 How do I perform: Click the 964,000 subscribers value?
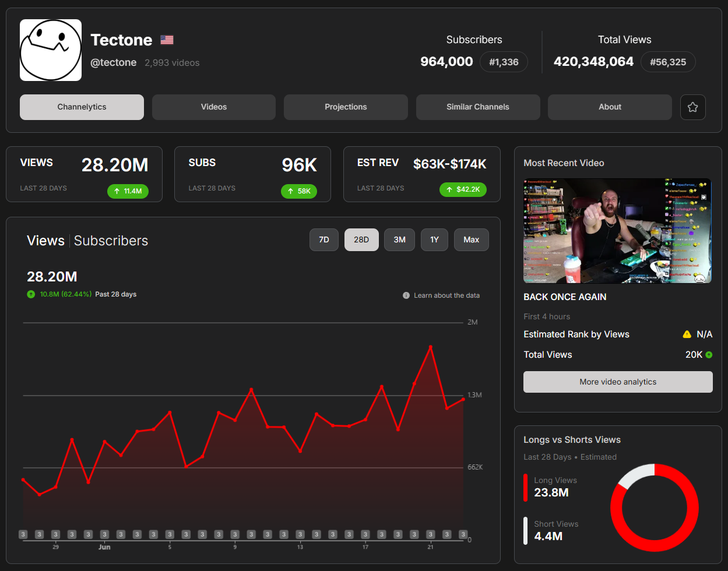tap(446, 61)
